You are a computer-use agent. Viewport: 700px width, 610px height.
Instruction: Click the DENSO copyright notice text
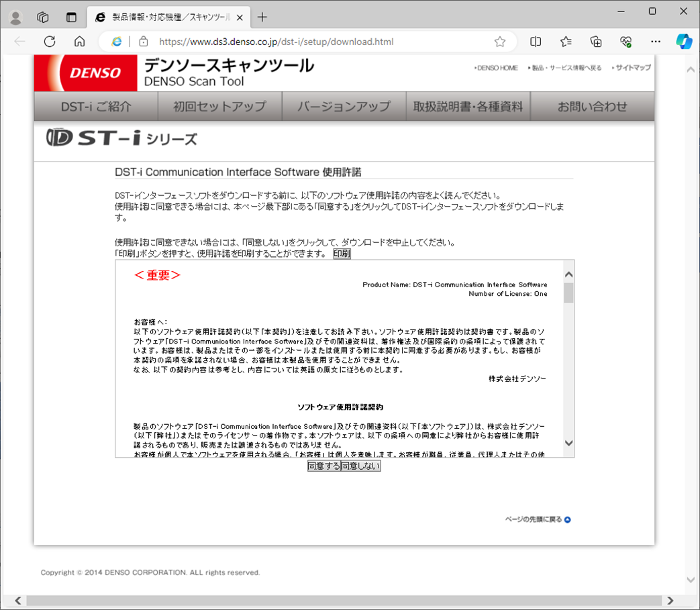tap(150, 572)
